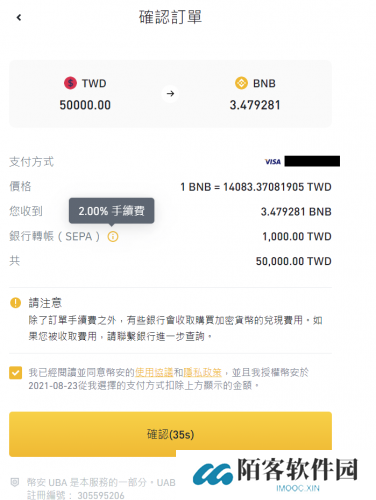Click the 50,000.00 TWD total

pyautogui.click(x=293, y=261)
